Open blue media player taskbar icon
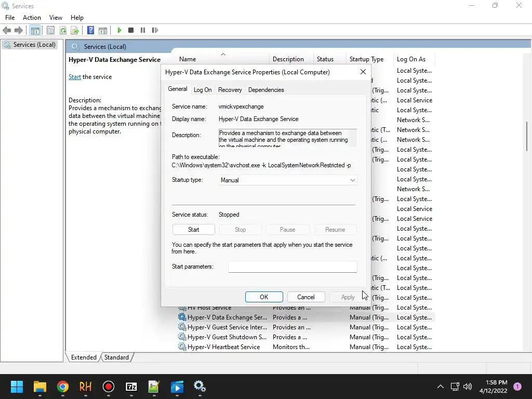Viewport: 532px width, 399px height. tap(177, 387)
